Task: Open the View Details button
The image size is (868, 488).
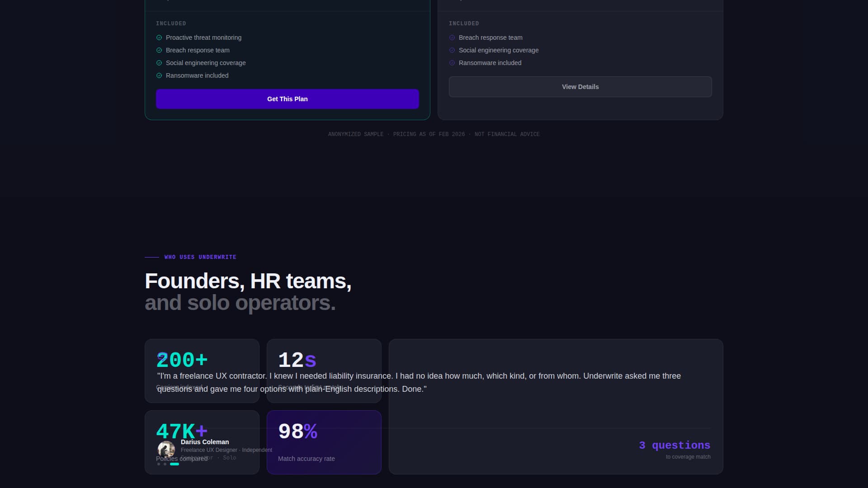Action: pos(580,87)
